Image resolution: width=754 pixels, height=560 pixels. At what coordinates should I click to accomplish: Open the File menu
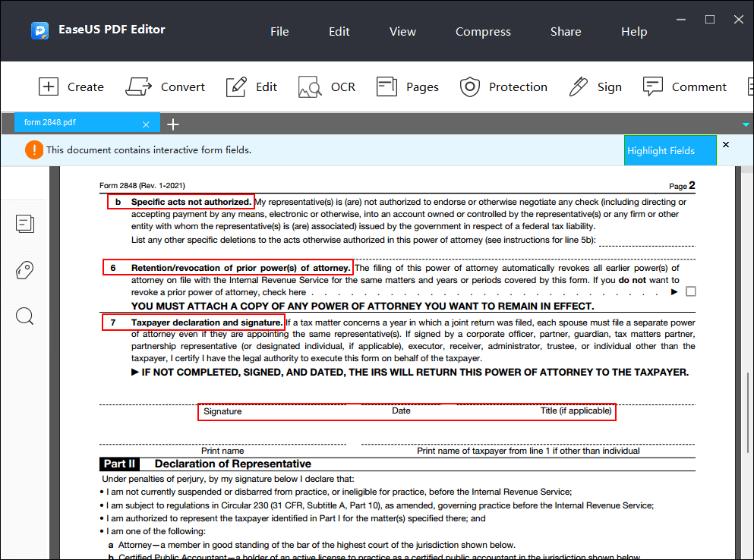pyautogui.click(x=279, y=32)
